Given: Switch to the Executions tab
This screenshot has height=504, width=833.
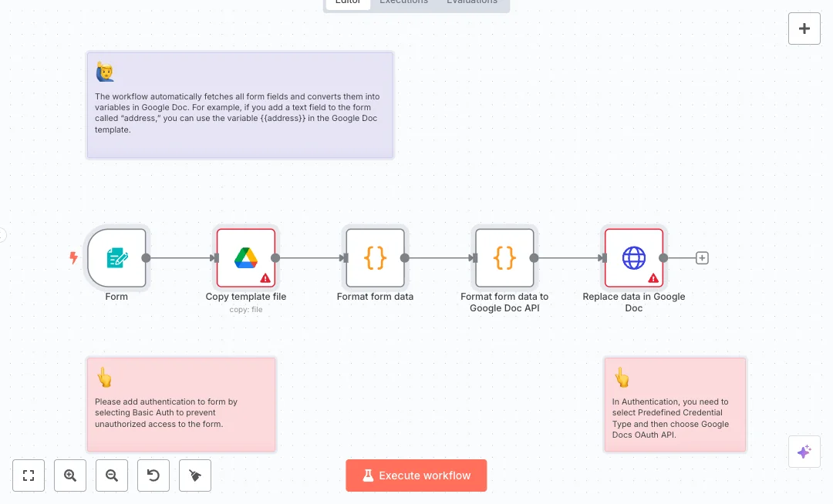Looking at the screenshot, I should (403, 2).
